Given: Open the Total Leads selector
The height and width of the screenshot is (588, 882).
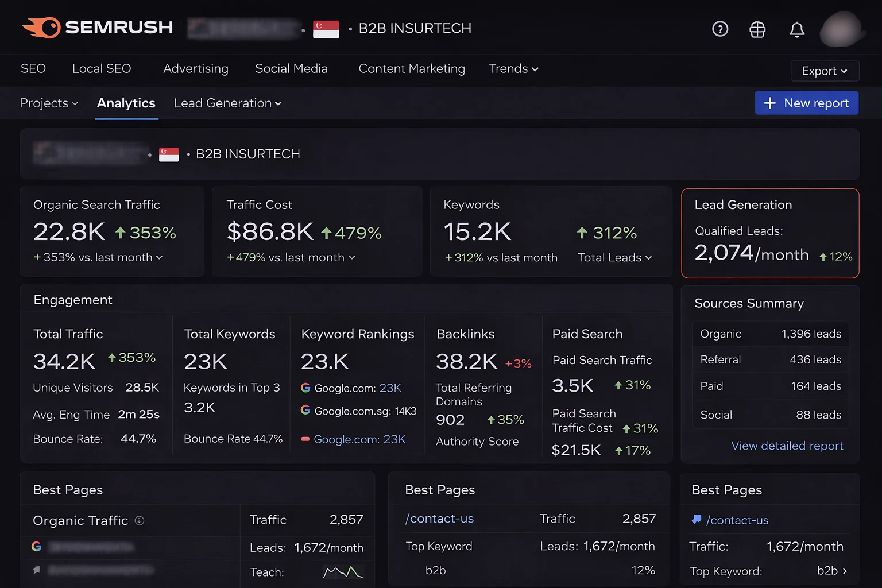Looking at the screenshot, I should [614, 258].
